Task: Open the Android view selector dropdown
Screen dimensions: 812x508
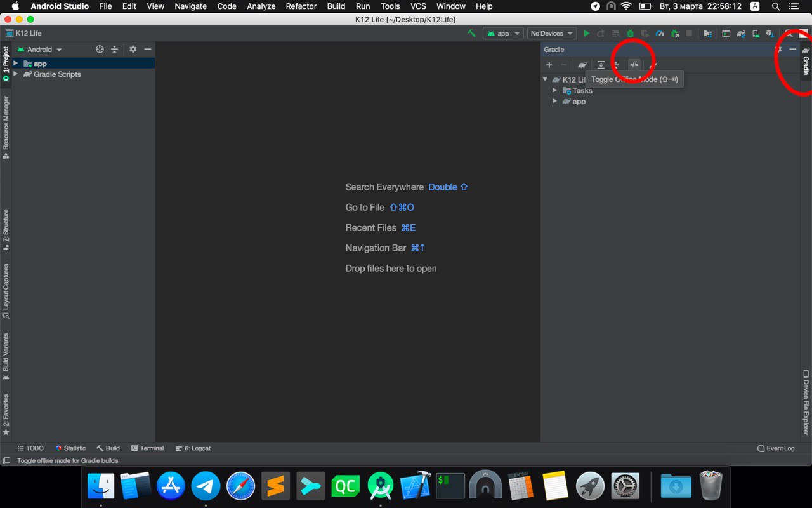Action: coord(40,50)
